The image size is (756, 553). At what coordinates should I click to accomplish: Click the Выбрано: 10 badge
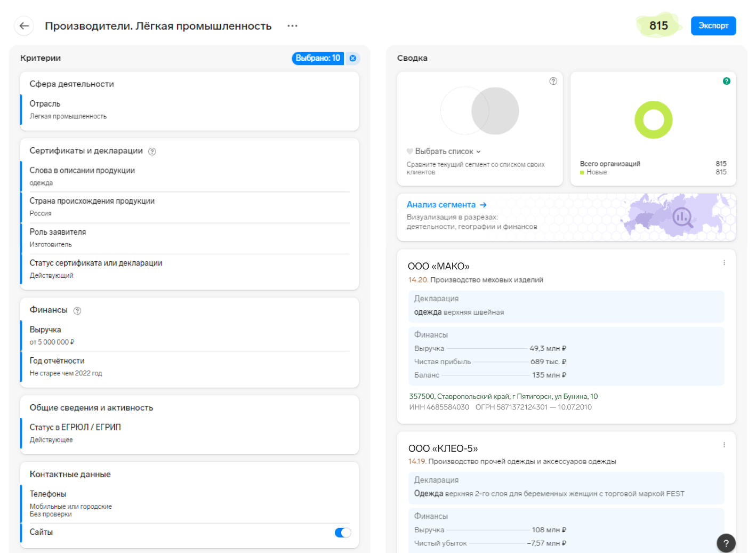[318, 58]
